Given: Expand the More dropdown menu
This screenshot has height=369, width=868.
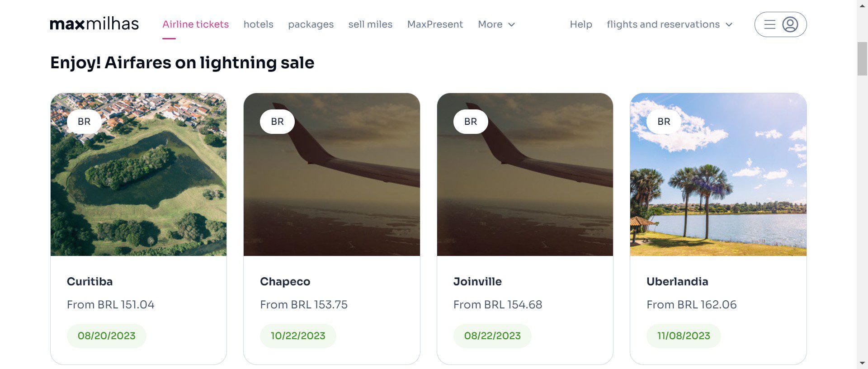Looking at the screenshot, I should [x=496, y=24].
